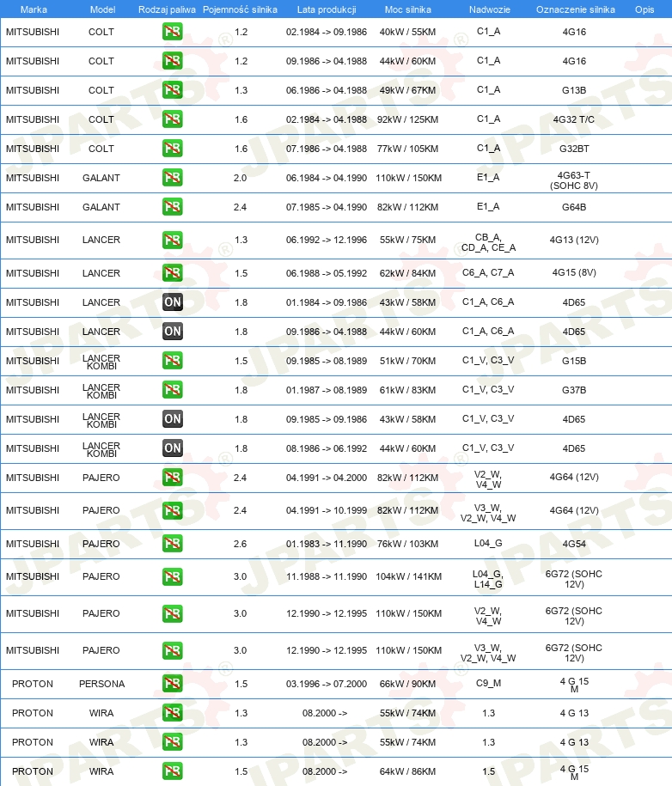This screenshot has height=786, width=672.
Task: Click the 66kW / 90KM power value
Action: 407,684
